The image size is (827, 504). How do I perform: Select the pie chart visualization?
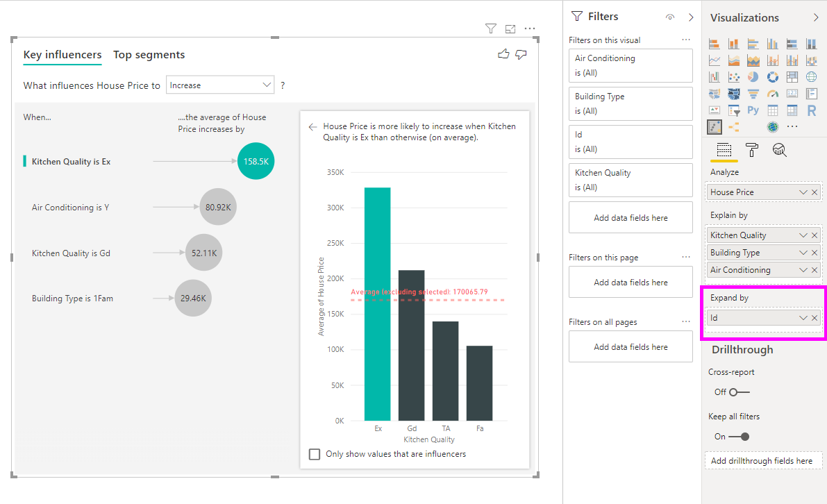[753, 77]
